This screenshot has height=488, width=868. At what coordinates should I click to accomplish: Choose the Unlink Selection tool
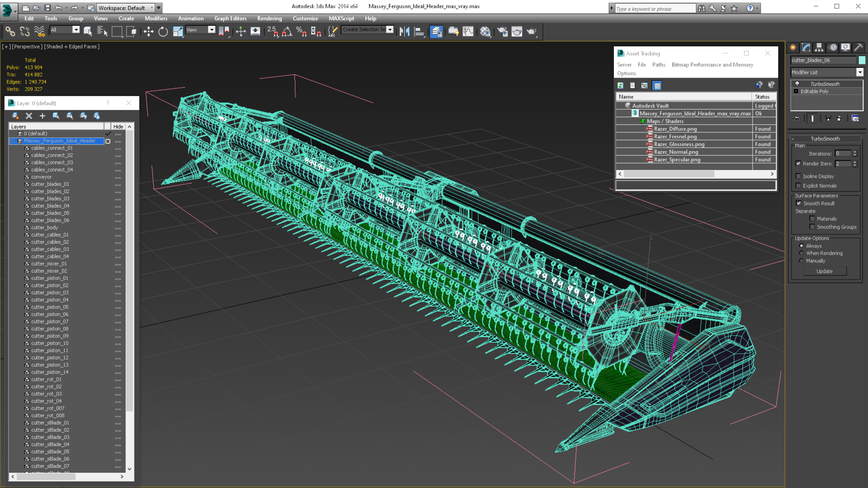(25, 31)
